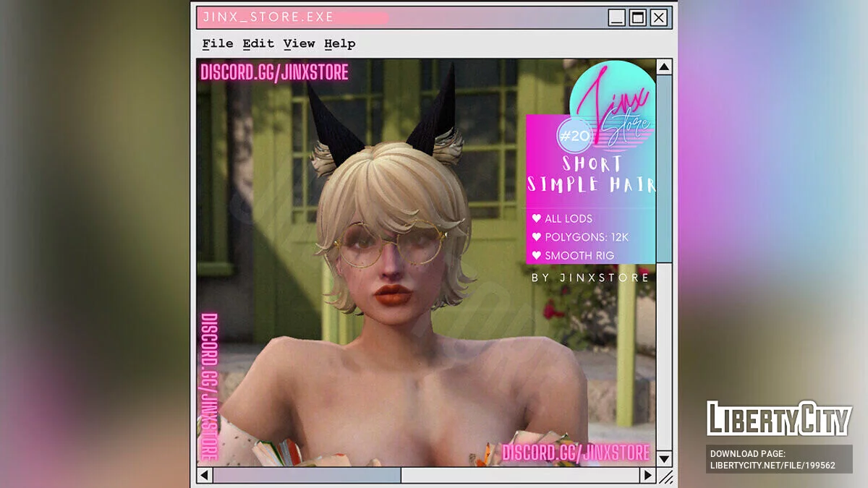Click the horizontal scrollbar thumb
868x488 pixels.
click(307, 475)
